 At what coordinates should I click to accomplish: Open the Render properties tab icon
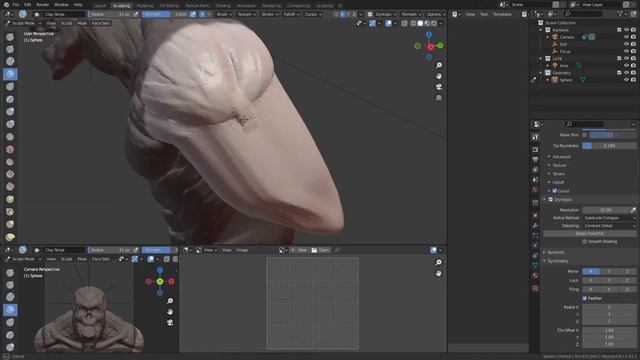[535, 150]
